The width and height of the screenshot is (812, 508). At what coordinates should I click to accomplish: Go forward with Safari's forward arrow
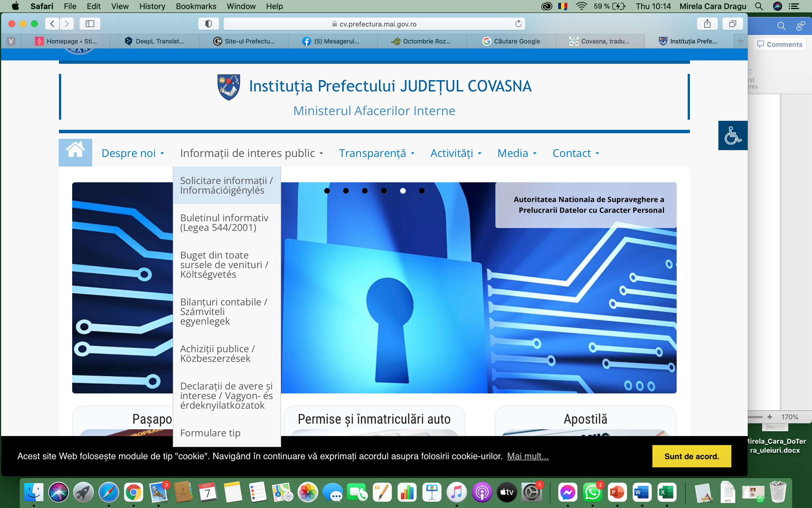click(x=67, y=23)
